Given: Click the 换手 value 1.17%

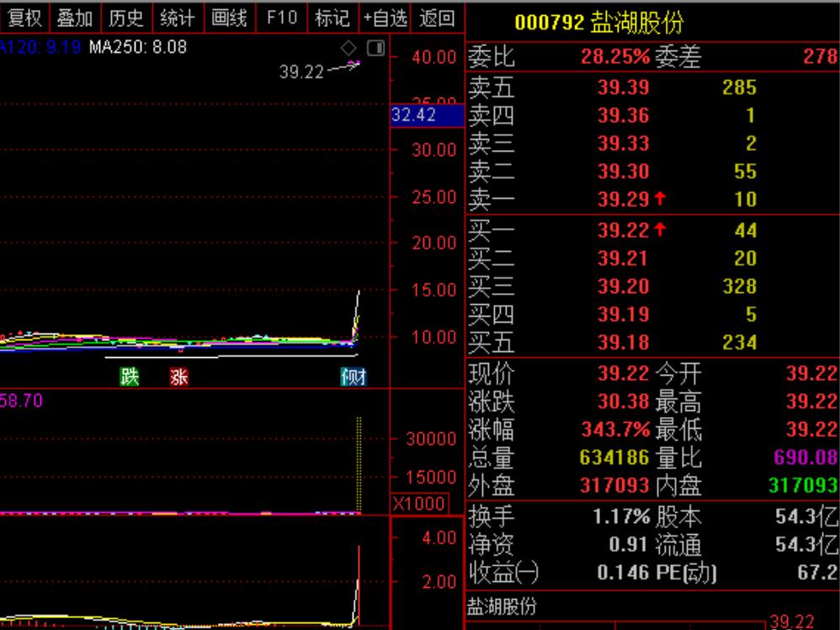Looking at the screenshot, I should [621, 517].
